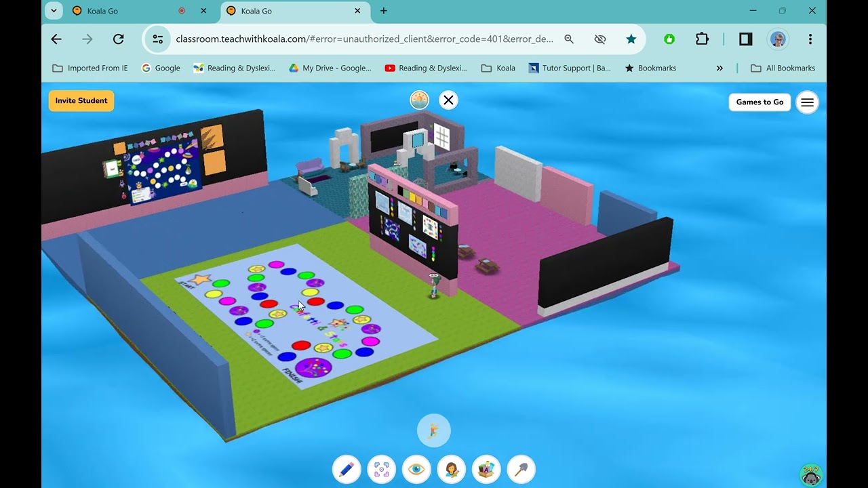Open Games to Go
The height and width of the screenshot is (488, 868).
759,102
